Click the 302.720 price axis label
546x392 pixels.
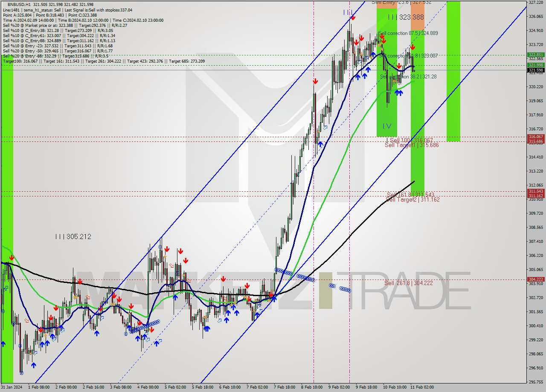click(x=536, y=298)
